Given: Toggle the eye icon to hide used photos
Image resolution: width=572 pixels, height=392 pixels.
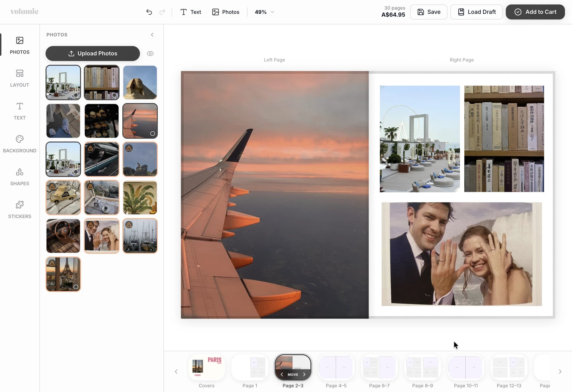Looking at the screenshot, I should coord(150,53).
